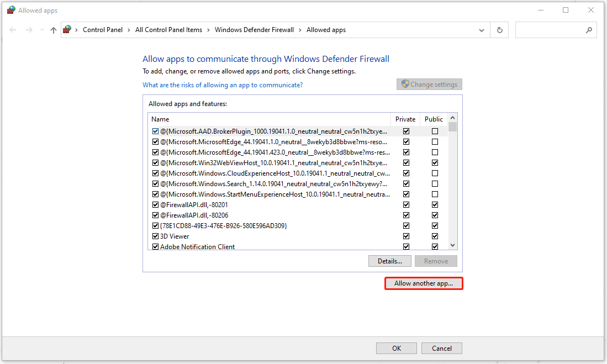Uncheck Adobe Notification Client
The width and height of the screenshot is (607, 364).
point(155,246)
